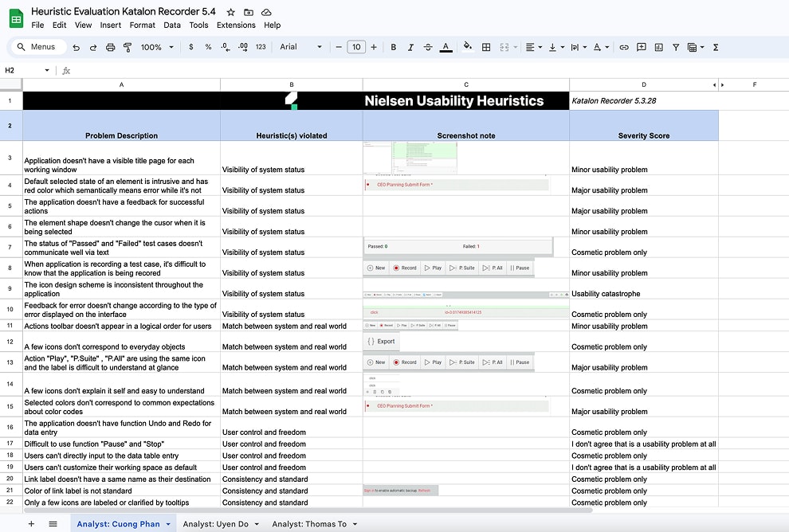Search the Menus box
Image resolution: width=789 pixels, height=532 pixels.
click(x=39, y=47)
